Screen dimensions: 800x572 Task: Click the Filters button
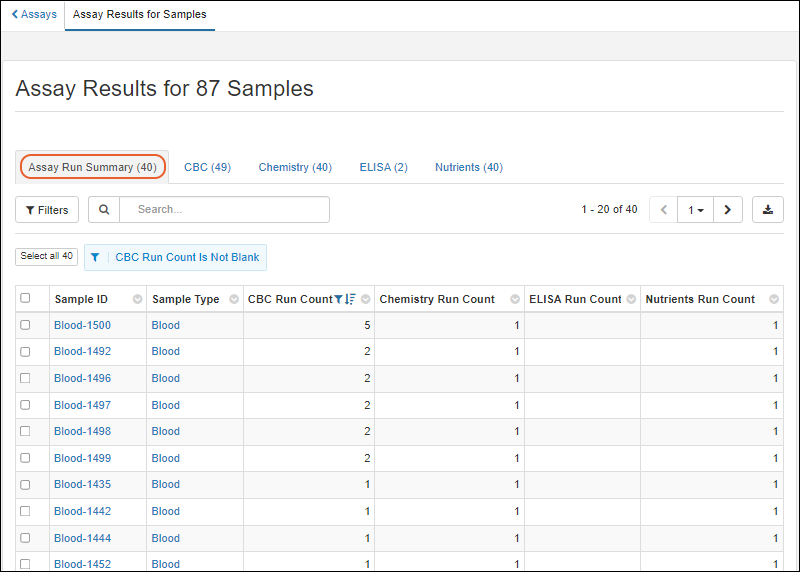tap(47, 210)
